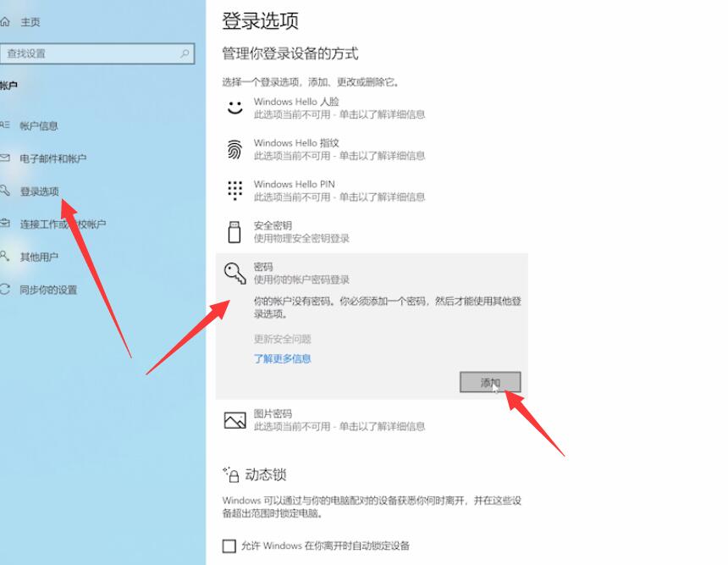Click the 使用物理安全密钥登录 description

(x=301, y=238)
